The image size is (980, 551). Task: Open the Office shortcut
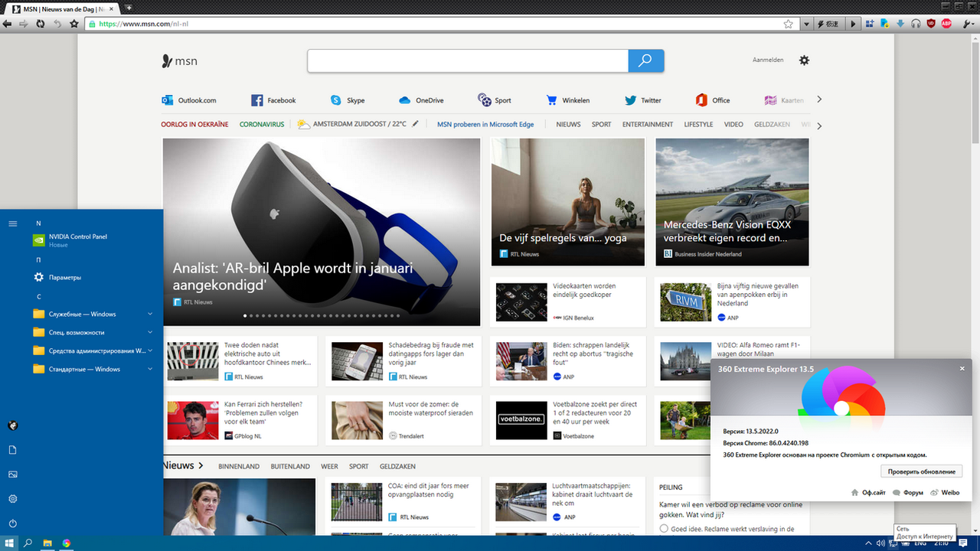point(713,100)
